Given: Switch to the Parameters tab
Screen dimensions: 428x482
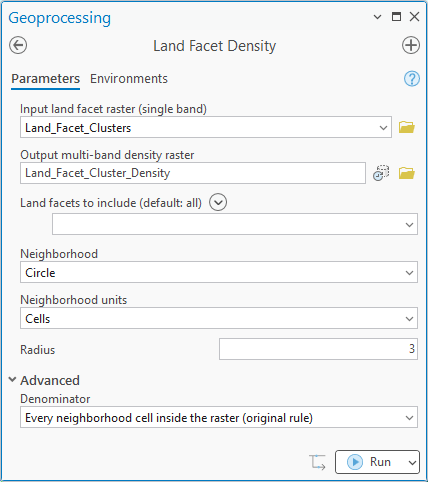Looking at the screenshot, I should click(x=46, y=79).
